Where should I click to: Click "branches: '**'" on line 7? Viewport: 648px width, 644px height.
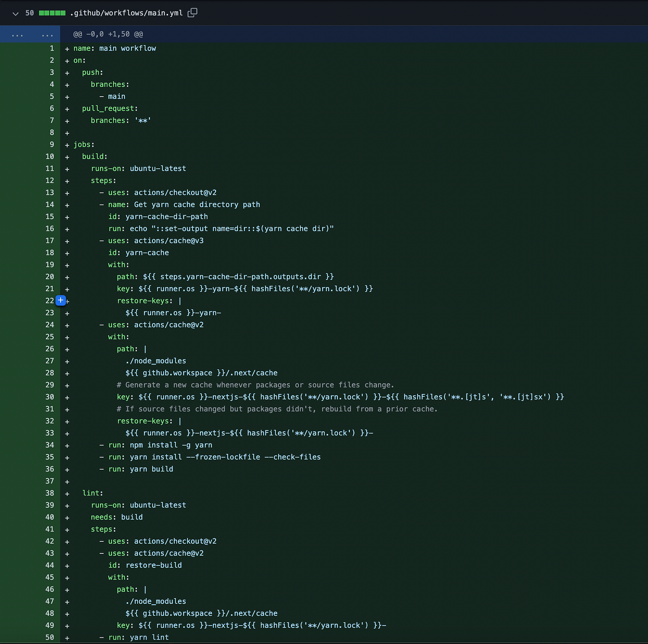121,120
